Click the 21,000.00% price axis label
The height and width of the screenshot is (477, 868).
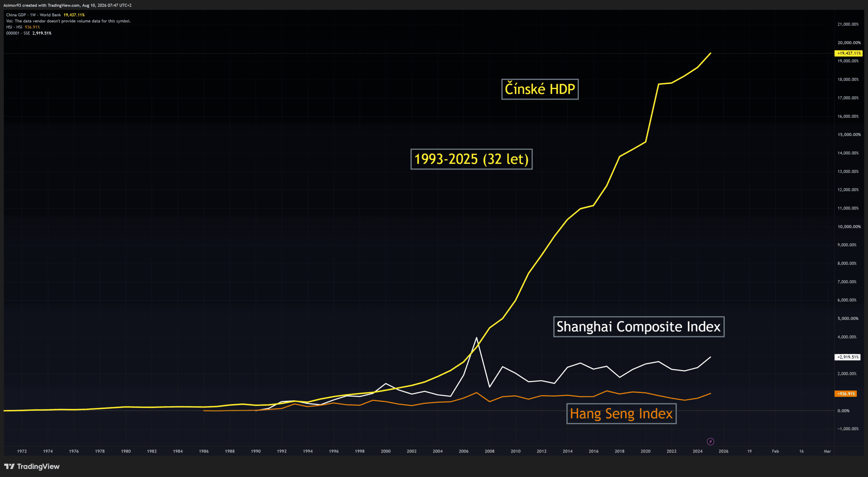(848, 24)
